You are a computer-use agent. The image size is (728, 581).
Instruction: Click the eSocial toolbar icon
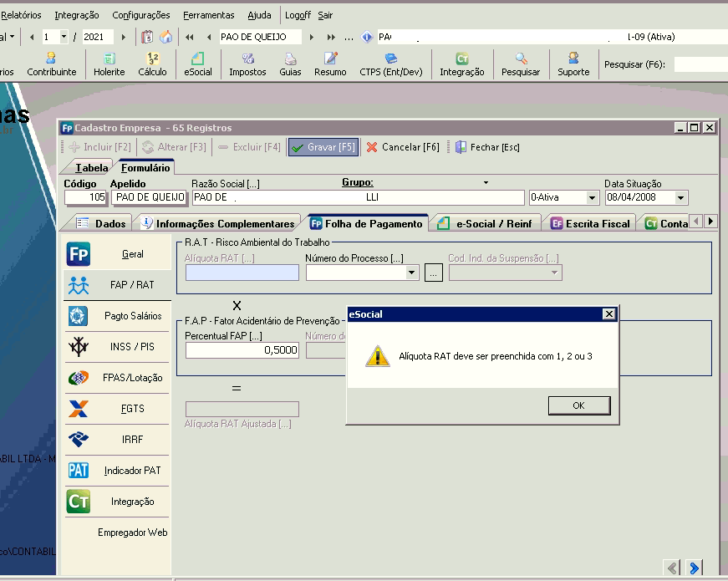tap(198, 64)
